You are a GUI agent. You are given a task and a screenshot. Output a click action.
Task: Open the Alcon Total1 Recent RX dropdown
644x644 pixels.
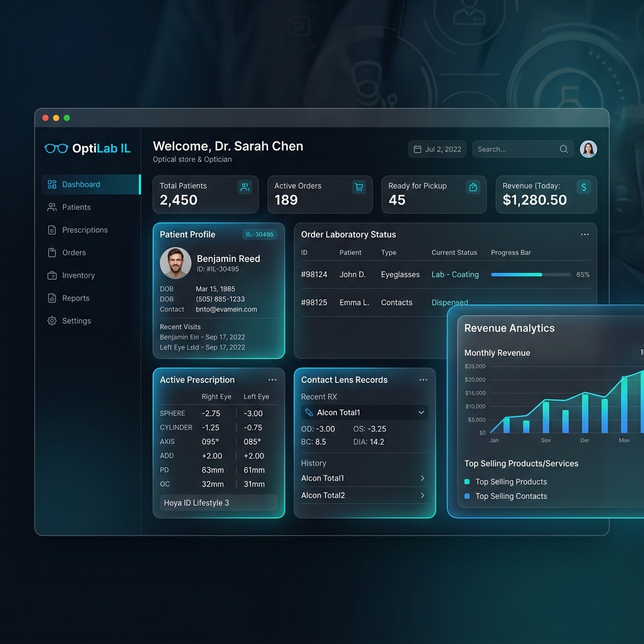click(x=365, y=413)
